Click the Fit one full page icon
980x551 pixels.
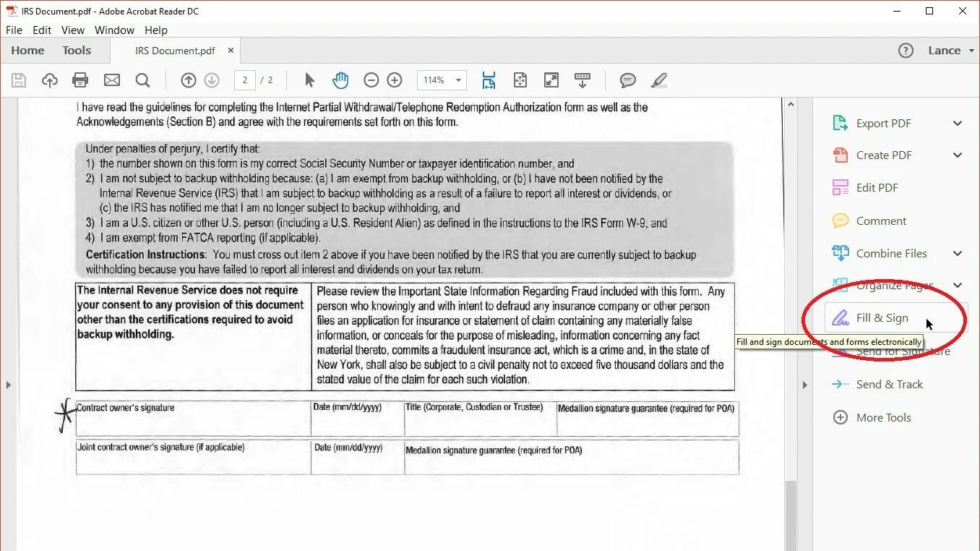point(520,80)
